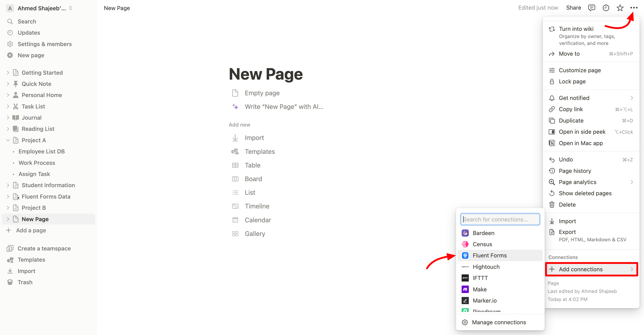Open the workspace switcher dropdown arrows
This screenshot has height=335, width=644.
click(x=70, y=8)
